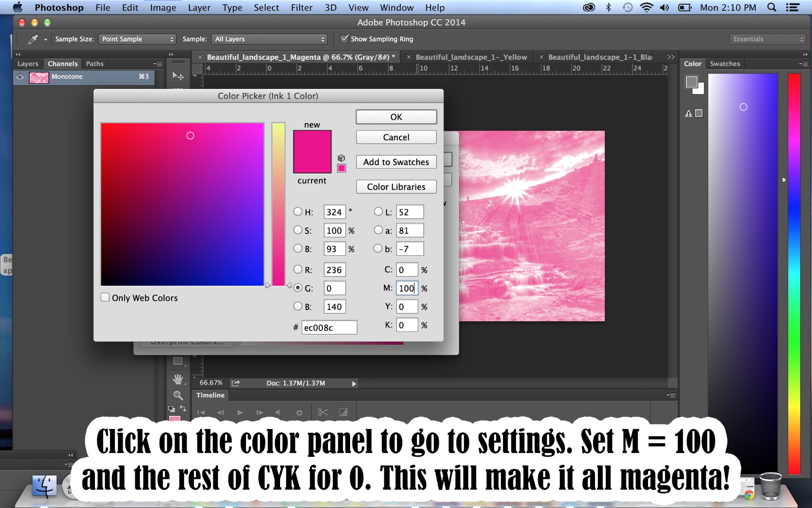Switch to the Swatches tab
This screenshot has width=812, height=508.
click(725, 63)
